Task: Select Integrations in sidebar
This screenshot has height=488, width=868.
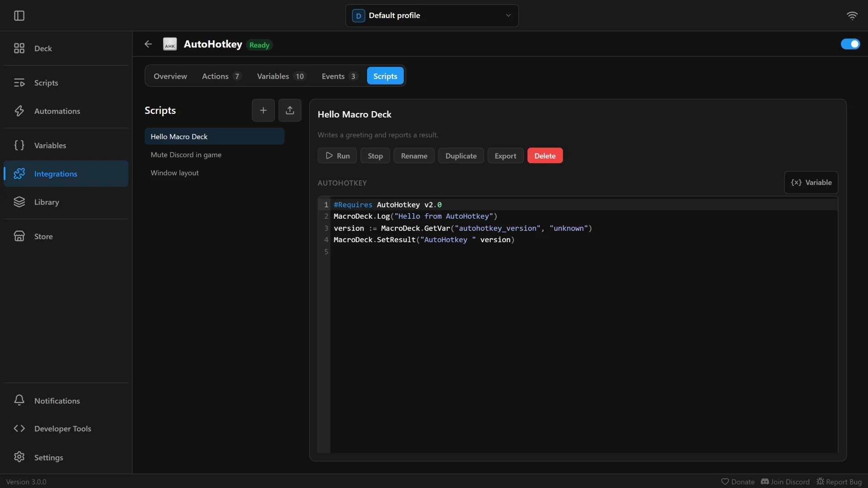Action: tap(66, 174)
